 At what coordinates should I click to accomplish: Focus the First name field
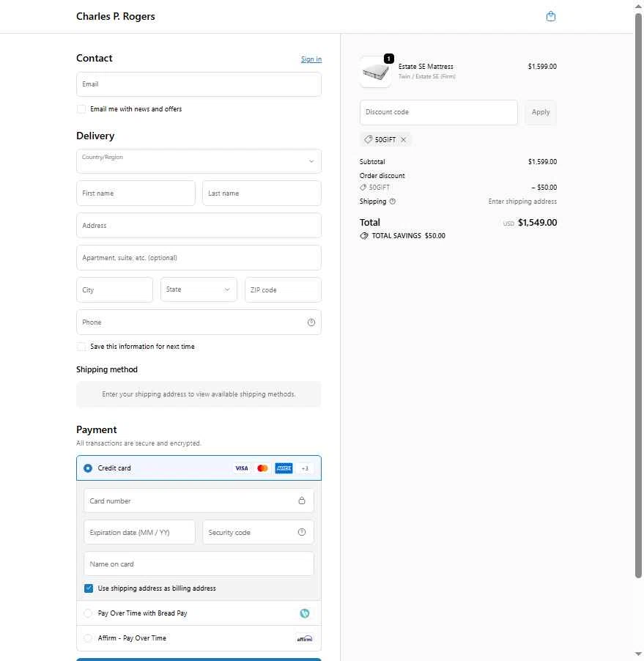point(136,193)
